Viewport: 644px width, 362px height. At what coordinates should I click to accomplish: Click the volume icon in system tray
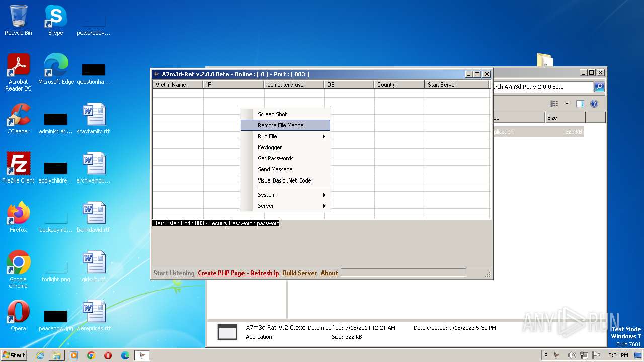coord(572,355)
